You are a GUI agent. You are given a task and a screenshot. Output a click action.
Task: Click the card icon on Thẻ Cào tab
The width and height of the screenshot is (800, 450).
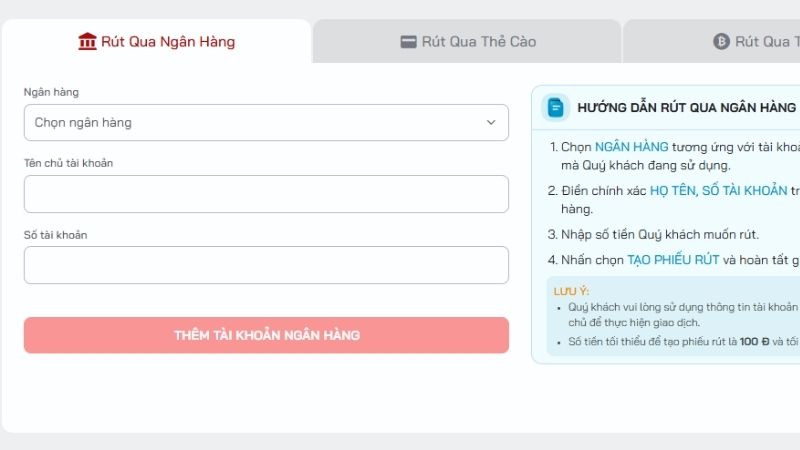[408, 42]
